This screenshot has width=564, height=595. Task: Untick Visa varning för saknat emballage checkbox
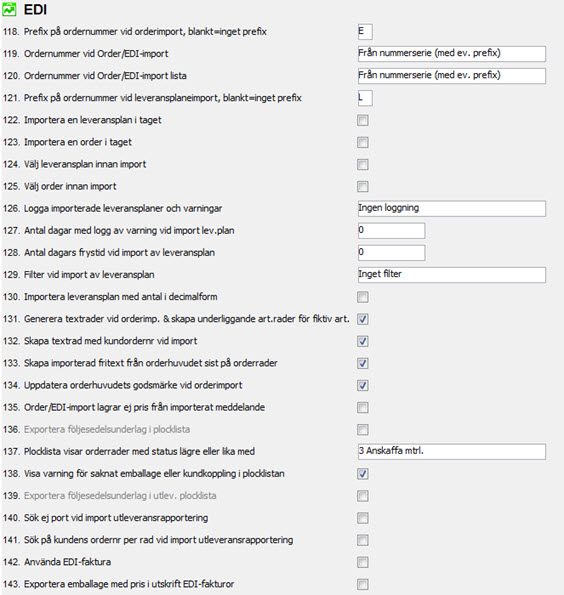click(x=362, y=474)
